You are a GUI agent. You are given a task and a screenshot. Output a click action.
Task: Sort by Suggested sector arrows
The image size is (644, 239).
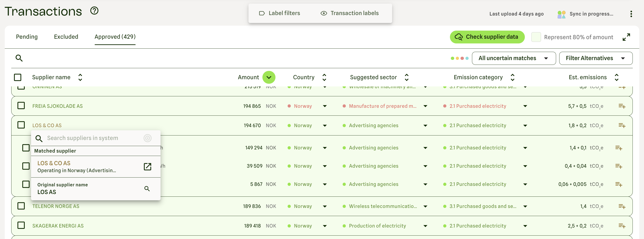pyautogui.click(x=407, y=77)
